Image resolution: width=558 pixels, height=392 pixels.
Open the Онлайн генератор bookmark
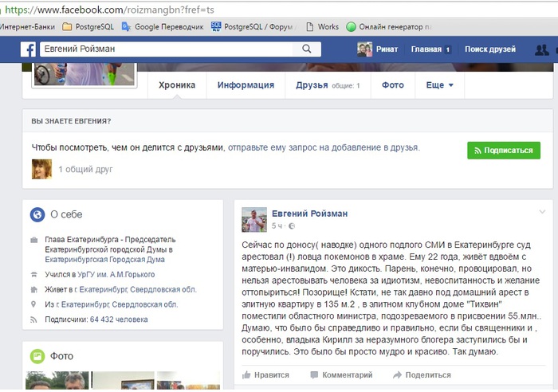[x=389, y=26]
